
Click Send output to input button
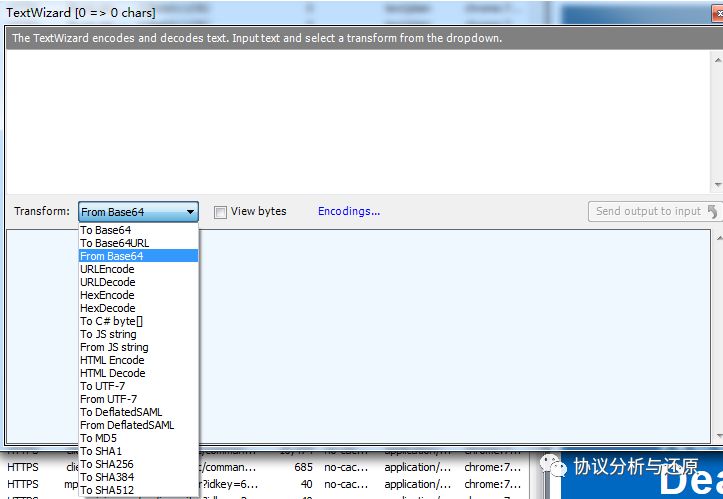pos(655,211)
